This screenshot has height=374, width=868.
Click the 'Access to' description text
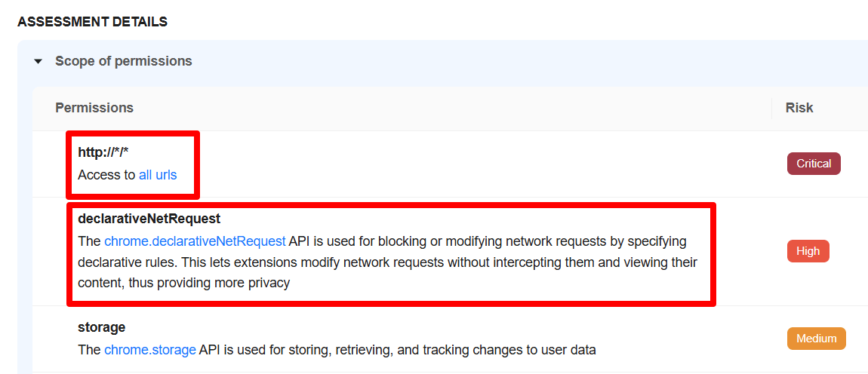pos(106,175)
